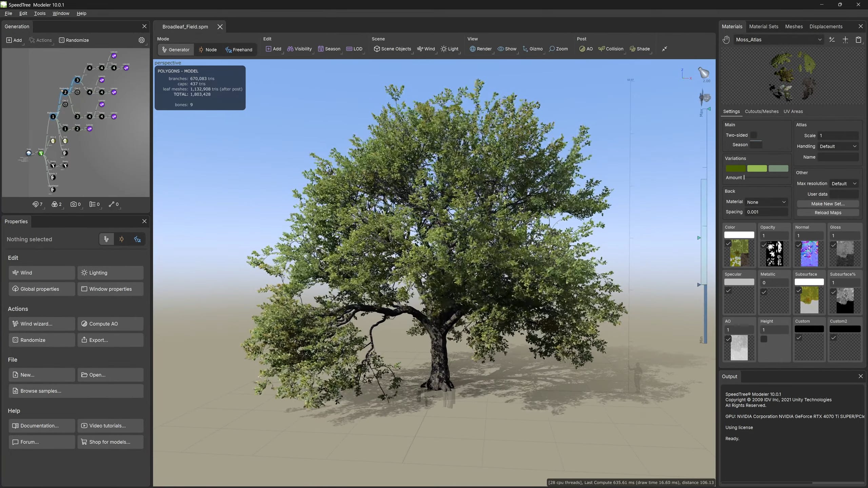Toggle the Gizmo view tool
The width and height of the screenshot is (868, 488).
(x=533, y=49)
